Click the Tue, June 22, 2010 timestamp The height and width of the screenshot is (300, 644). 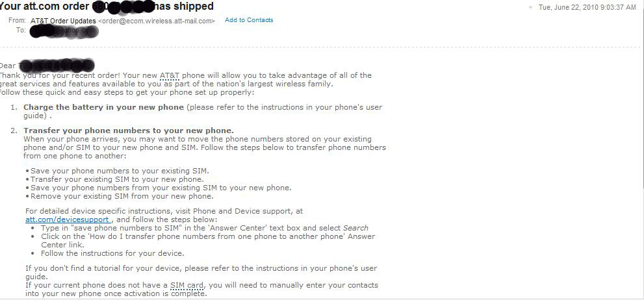587,7
